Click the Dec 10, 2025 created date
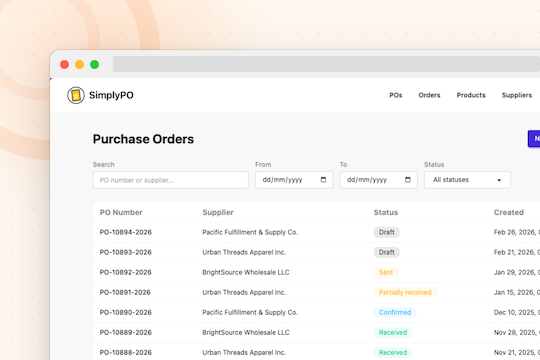The image size is (540, 360). click(x=517, y=312)
